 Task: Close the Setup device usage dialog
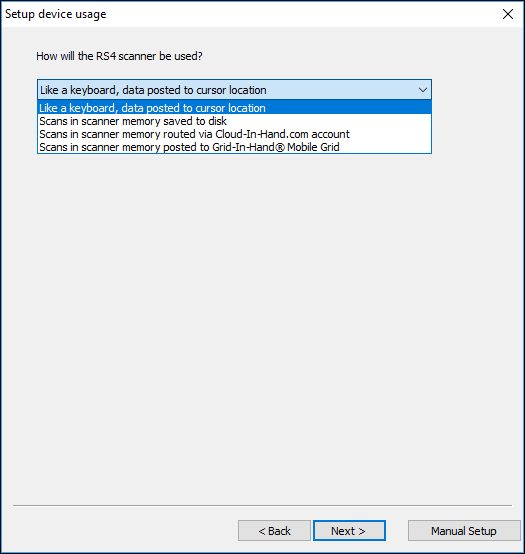[508, 14]
